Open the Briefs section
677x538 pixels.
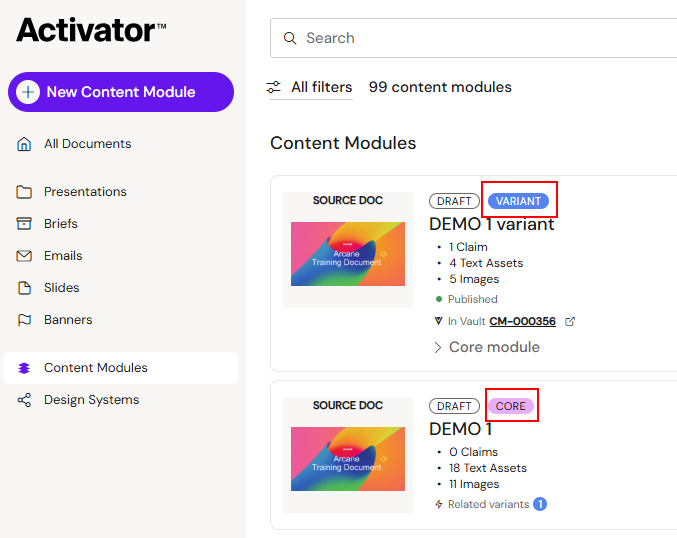(x=60, y=224)
